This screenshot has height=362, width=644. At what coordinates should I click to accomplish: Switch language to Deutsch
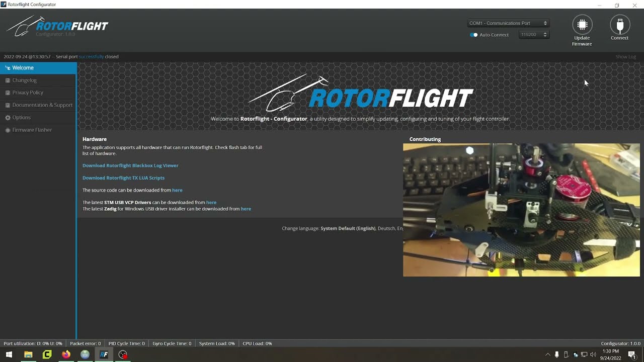click(386, 228)
